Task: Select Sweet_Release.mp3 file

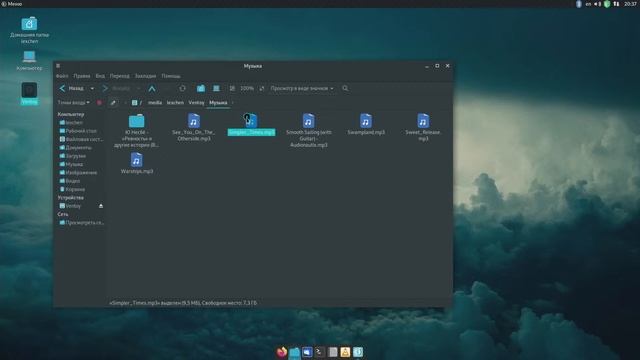Action: [x=423, y=127]
